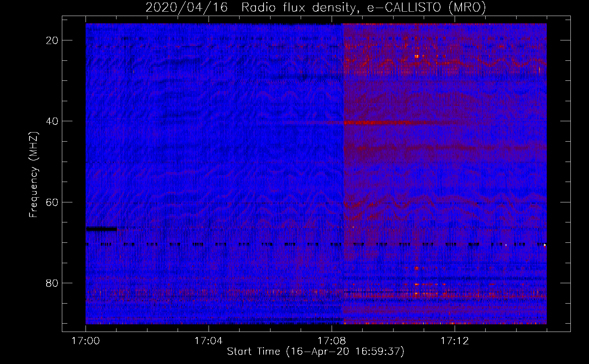589x364 pixels.
Task: Click the '80' frequency tick label
Action: click(52, 283)
